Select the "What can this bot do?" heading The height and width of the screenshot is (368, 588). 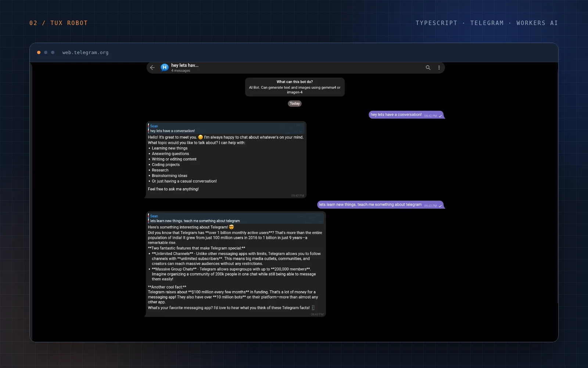(295, 82)
